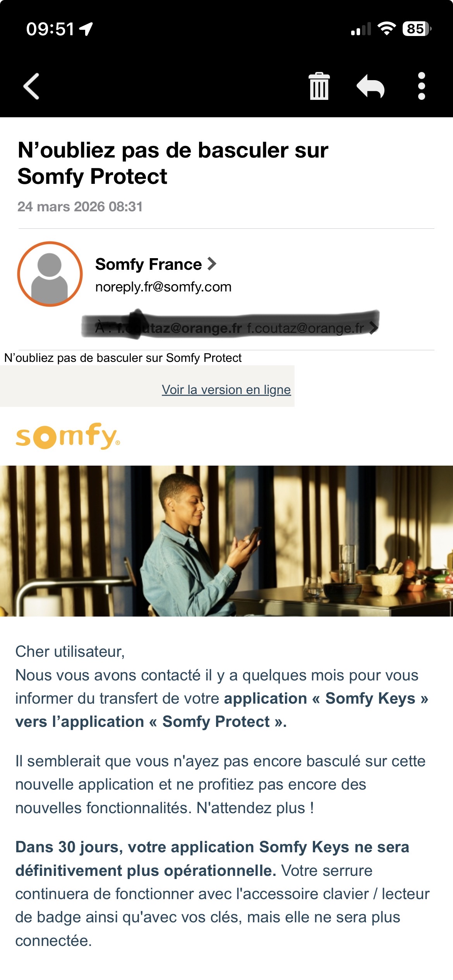The height and width of the screenshot is (980, 453).
Task: Open the "Voir la version en ligne" link
Action: (x=226, y=390)
